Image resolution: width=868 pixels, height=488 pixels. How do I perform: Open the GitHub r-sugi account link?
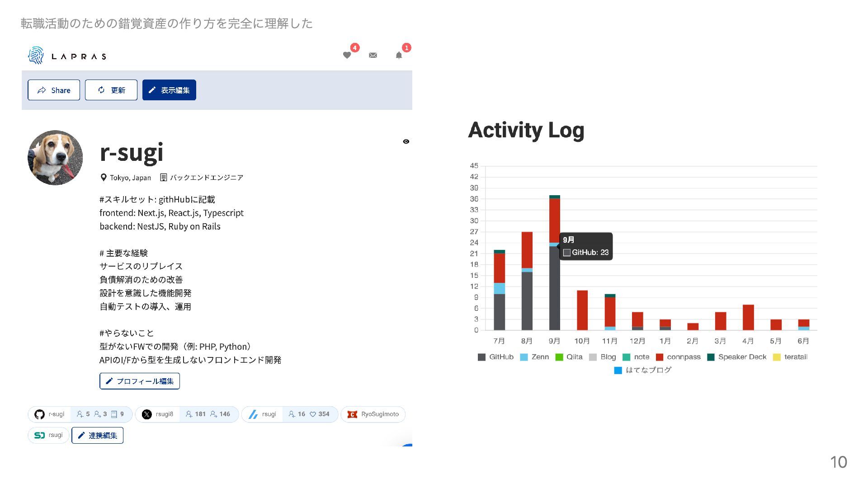pyautogui.click(x=80, y=414)
